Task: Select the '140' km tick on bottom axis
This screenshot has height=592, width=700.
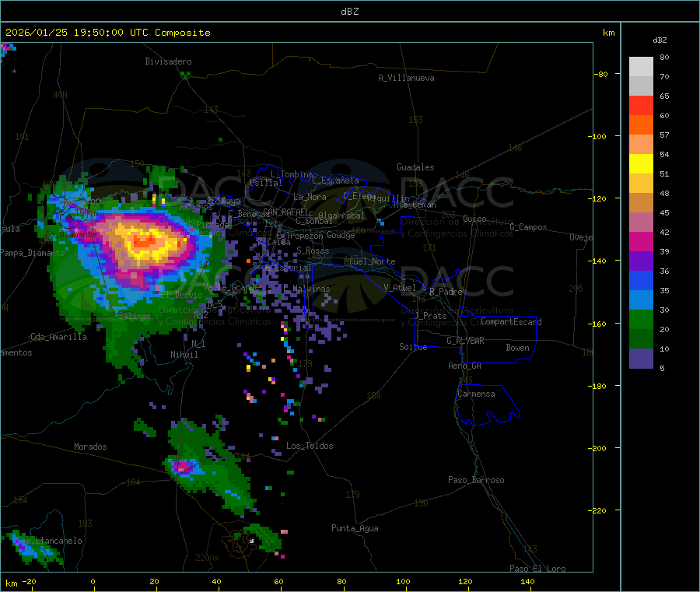Action: pyautogui.click(x=527, y=581)
